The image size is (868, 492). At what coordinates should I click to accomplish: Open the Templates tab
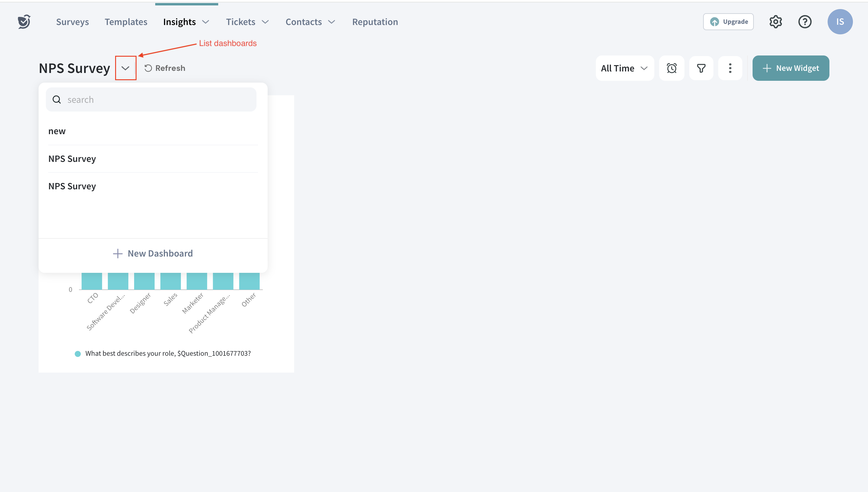(x=126, y=22)
